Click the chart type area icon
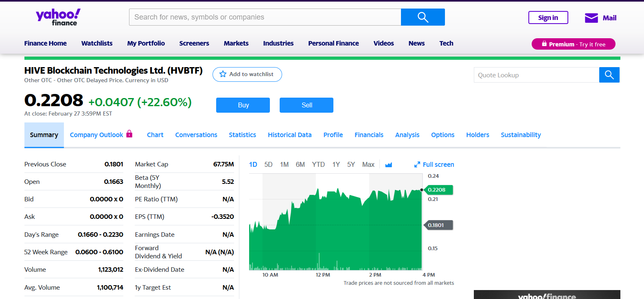644x299 pixels. [388, 165]
